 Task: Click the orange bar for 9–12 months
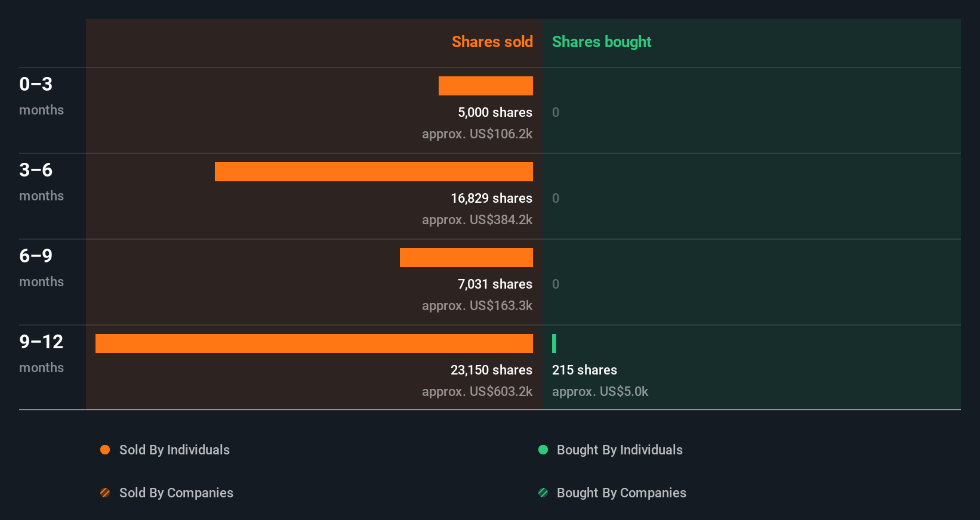pyautogui.click(x=314, y=343)
